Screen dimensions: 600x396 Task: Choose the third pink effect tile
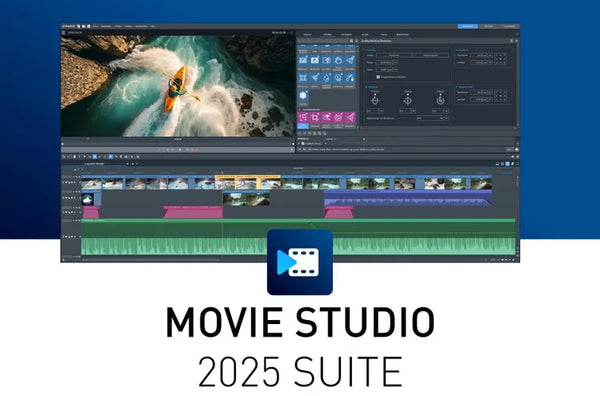pos(326,117)
